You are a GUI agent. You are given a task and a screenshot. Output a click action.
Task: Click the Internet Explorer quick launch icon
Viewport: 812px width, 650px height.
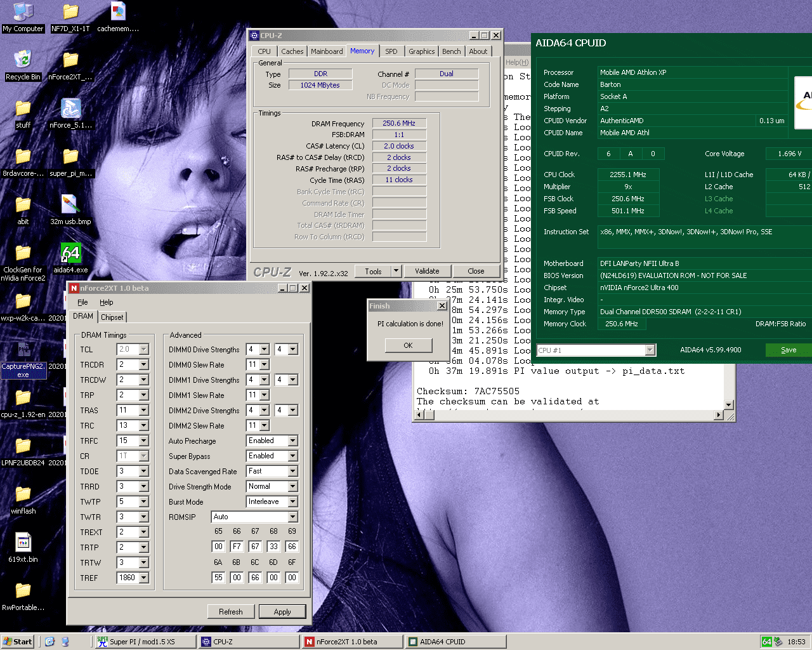50,642
